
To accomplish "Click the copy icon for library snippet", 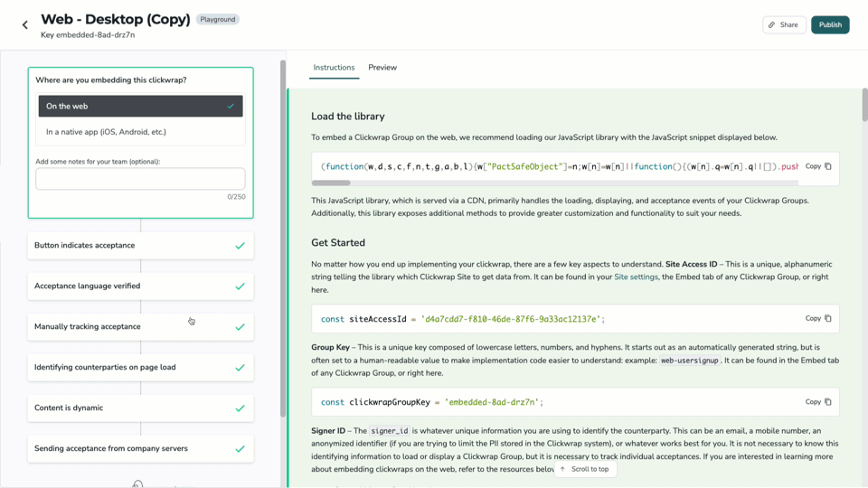I will coord(828,166).
